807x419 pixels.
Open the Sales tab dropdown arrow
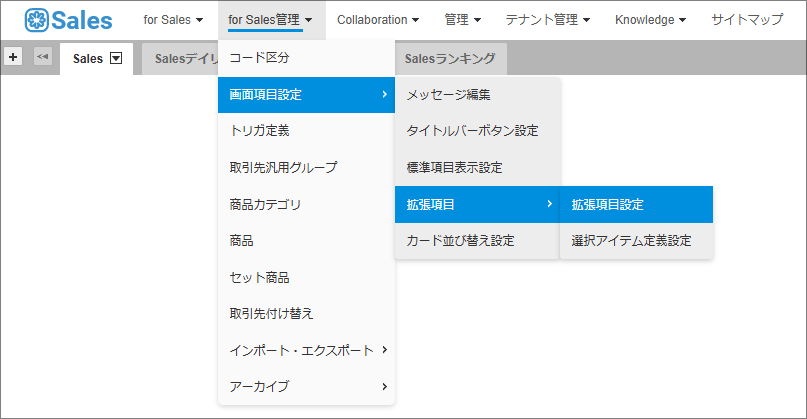(x=116, y=58)
